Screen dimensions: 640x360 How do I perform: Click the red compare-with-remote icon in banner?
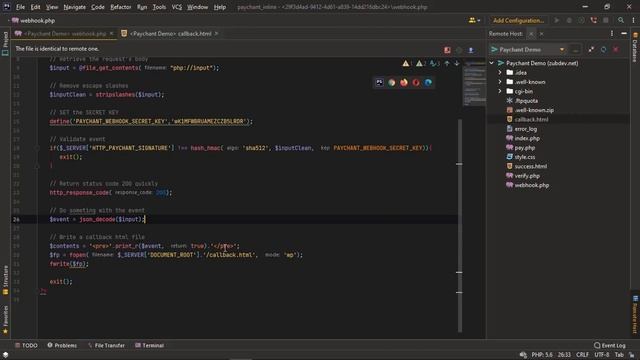(447, 50)
